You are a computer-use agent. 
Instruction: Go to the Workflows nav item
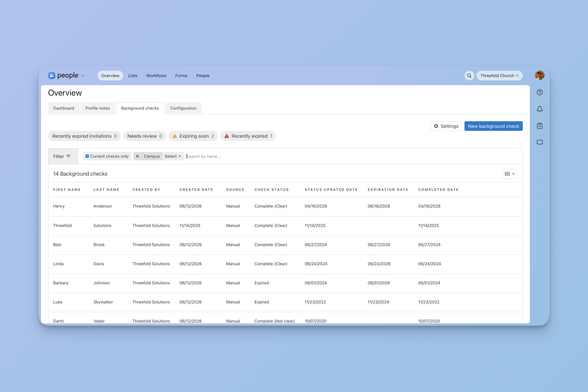(156, 75)
